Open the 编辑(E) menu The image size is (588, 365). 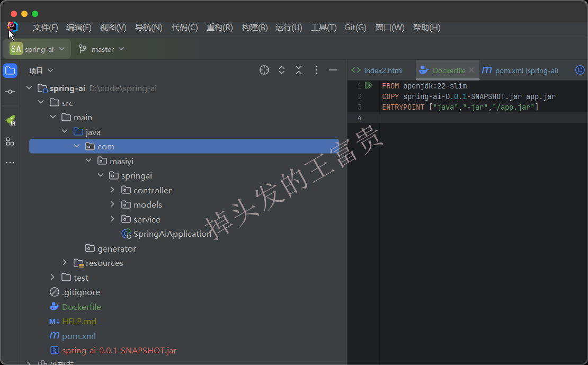79,28
